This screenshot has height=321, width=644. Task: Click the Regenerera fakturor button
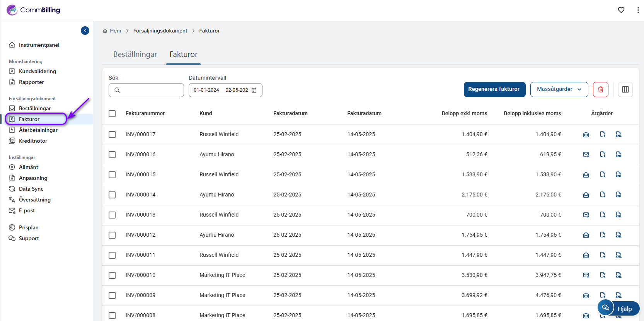coord(494,89)
